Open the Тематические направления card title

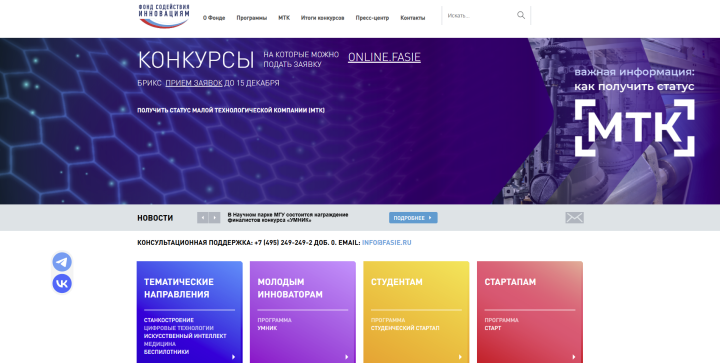179,288
